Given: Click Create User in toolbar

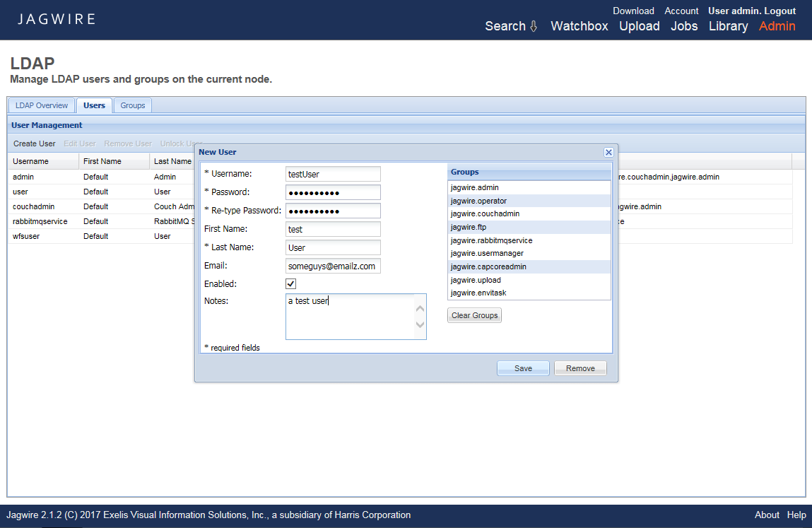Looking at the screenshot, I should click(35, 143).
